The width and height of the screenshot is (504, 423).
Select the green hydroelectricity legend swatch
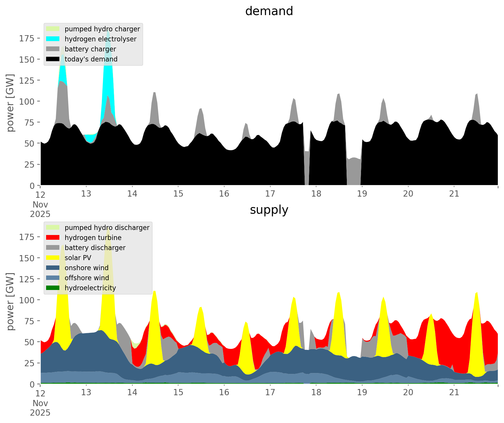(x=53, y=288)
